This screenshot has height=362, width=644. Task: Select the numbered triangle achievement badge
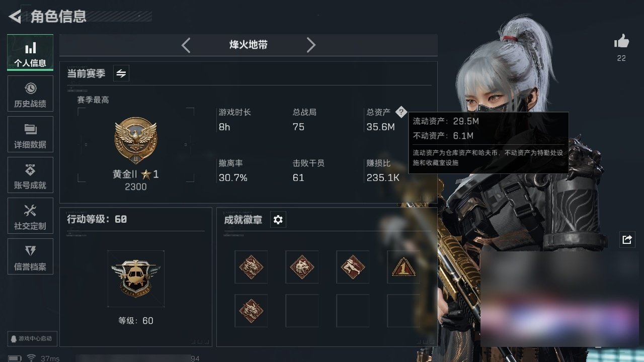tap(404, 267)
